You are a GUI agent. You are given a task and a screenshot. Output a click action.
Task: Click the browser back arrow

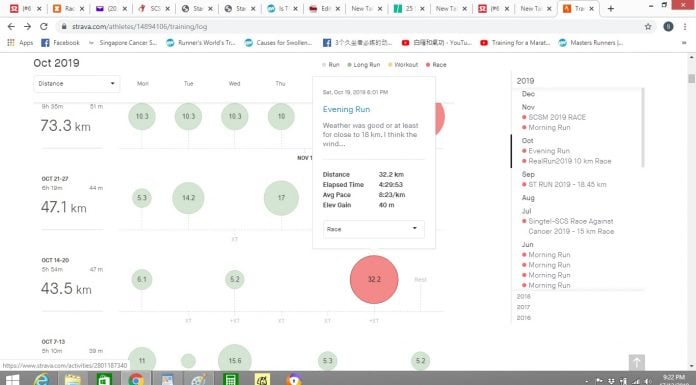pos(12,27)
